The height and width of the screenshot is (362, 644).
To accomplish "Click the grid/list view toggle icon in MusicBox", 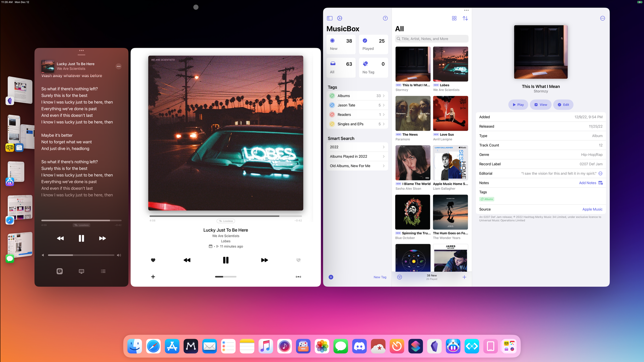I will point(454,18).
